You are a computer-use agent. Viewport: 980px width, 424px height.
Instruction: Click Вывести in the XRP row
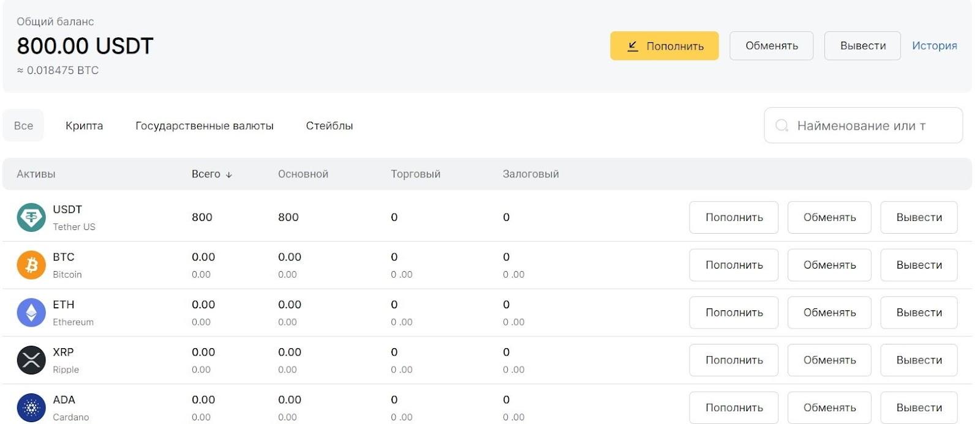pos(919,360)
